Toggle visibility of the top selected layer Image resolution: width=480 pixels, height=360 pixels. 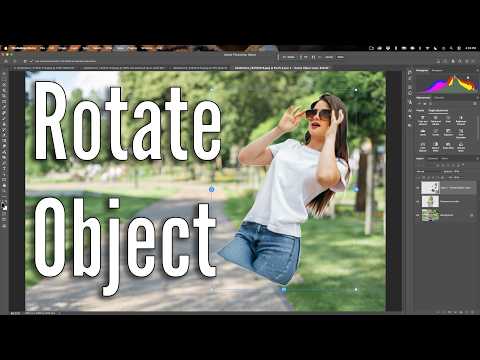click(418, 188)
